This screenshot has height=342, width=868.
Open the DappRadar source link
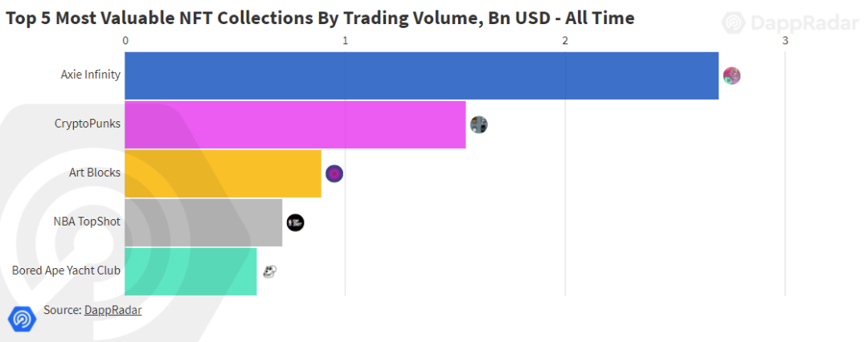coord(113,310)
